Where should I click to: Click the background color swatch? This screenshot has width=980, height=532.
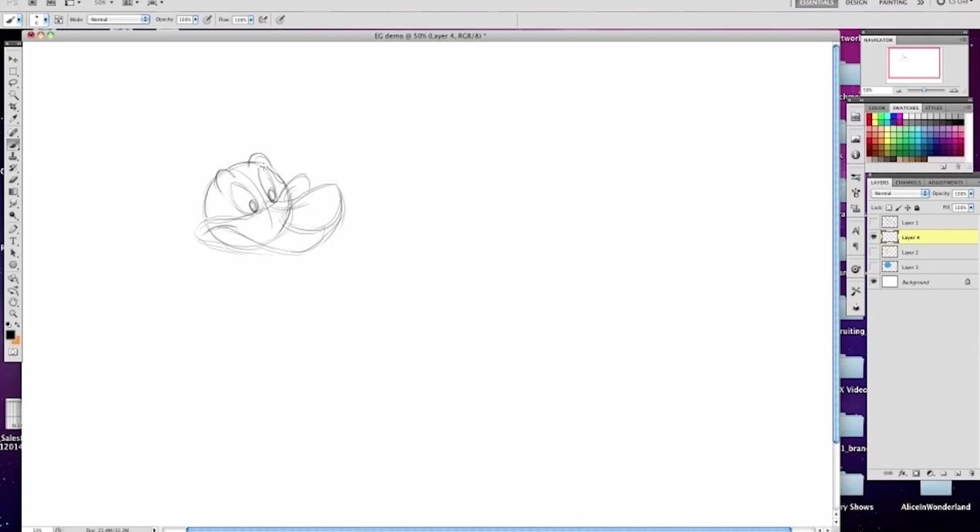point(16,340)
